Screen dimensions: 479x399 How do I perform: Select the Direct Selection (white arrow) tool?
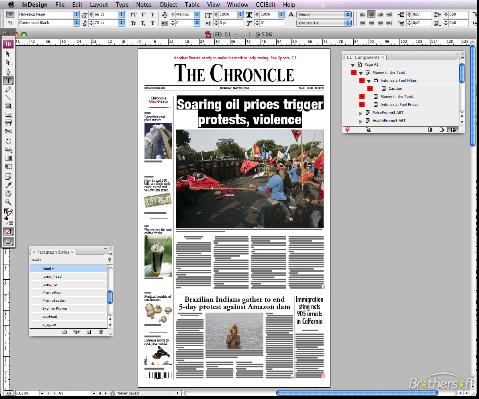(x=8, y=62)
